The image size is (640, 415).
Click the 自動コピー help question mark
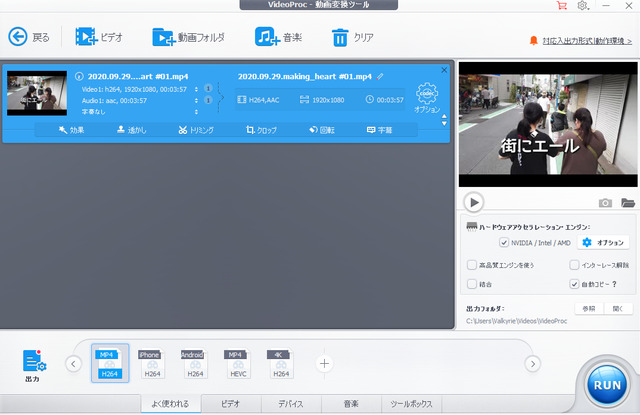point(614,284)
